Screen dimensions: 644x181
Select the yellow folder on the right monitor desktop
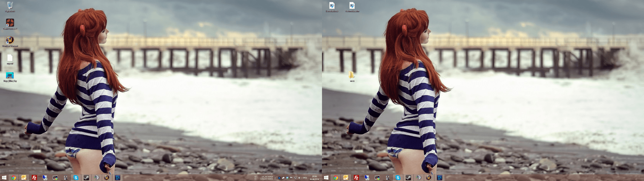click(352, 75)
